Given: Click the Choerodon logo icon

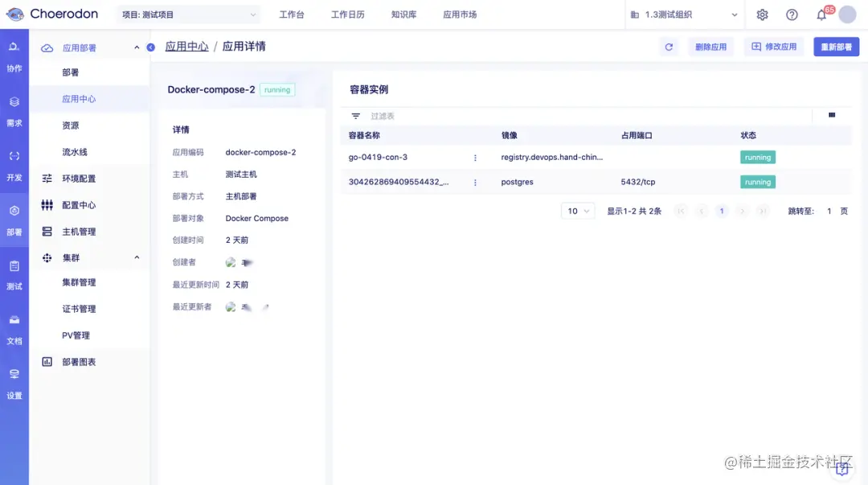Looking at the screenshot, I should 15,14.
